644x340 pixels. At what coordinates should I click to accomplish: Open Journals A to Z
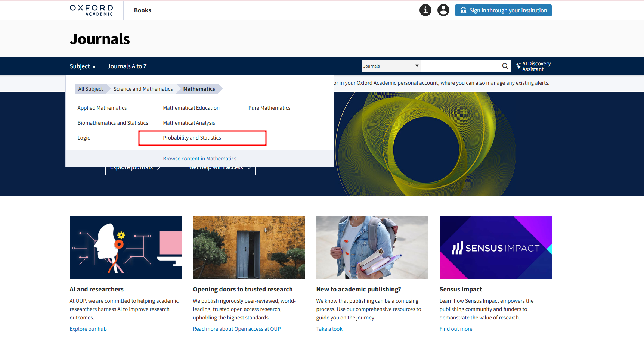point(127,66)
